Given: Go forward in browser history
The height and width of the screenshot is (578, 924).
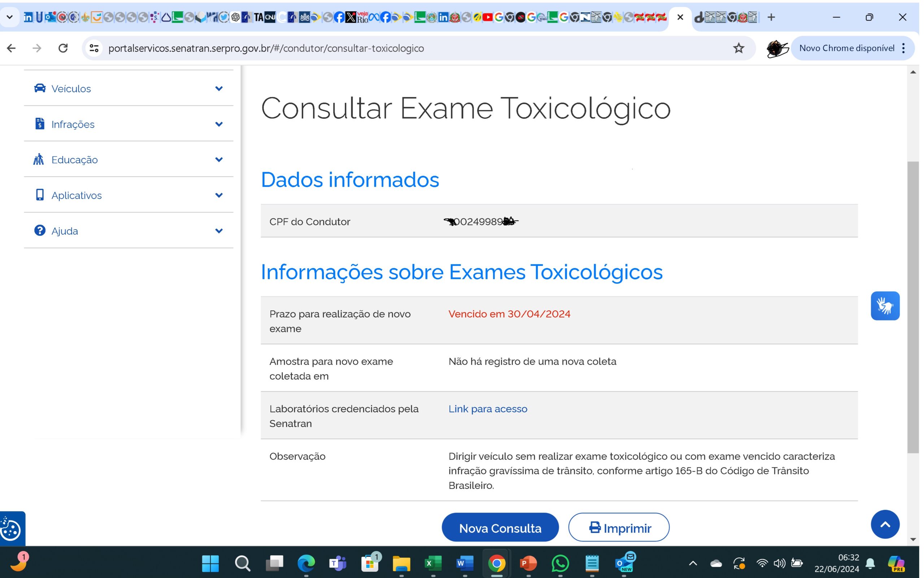Looking at the screenshot, I should tap(37, 48).
